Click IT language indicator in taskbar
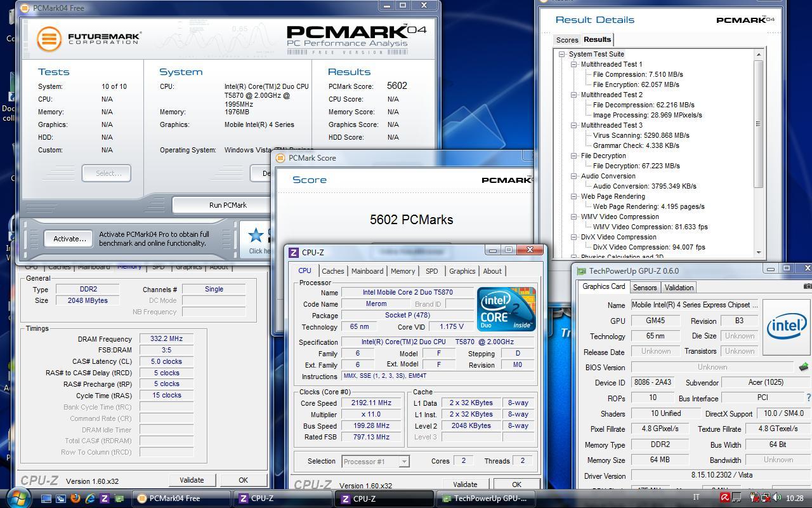 [x=697, y=498]
